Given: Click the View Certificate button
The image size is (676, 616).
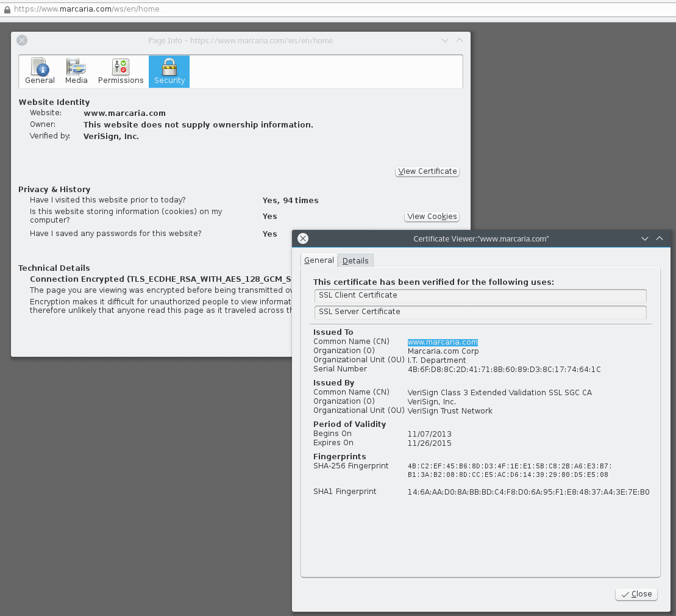Looking at the screenshot, I should pyautogui.click(x=427, y=171).
